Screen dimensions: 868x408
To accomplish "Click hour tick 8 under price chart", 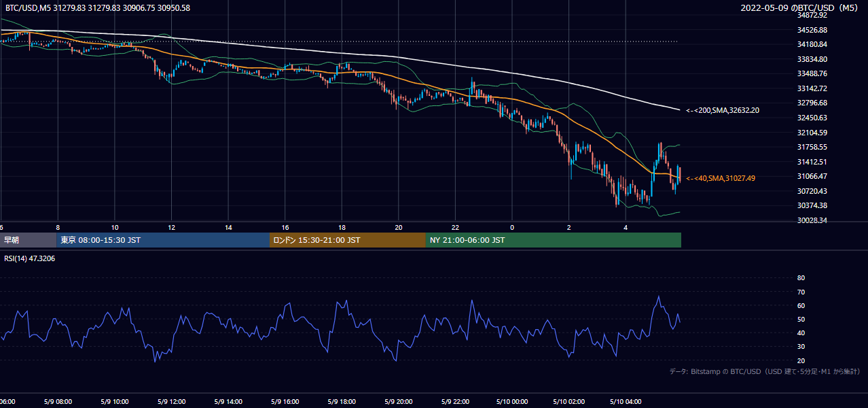I will tap(58, 228).
